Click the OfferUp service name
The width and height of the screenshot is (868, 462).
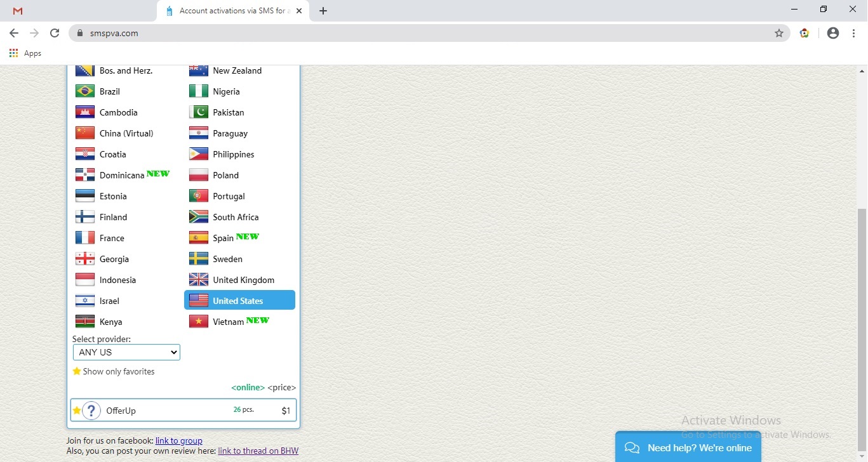[121, 411]
